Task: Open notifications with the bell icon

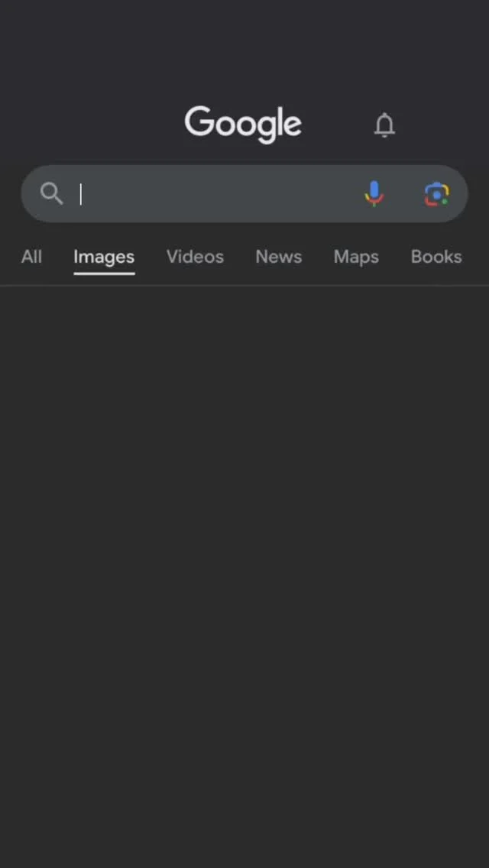Action: [x=384, y=125]
